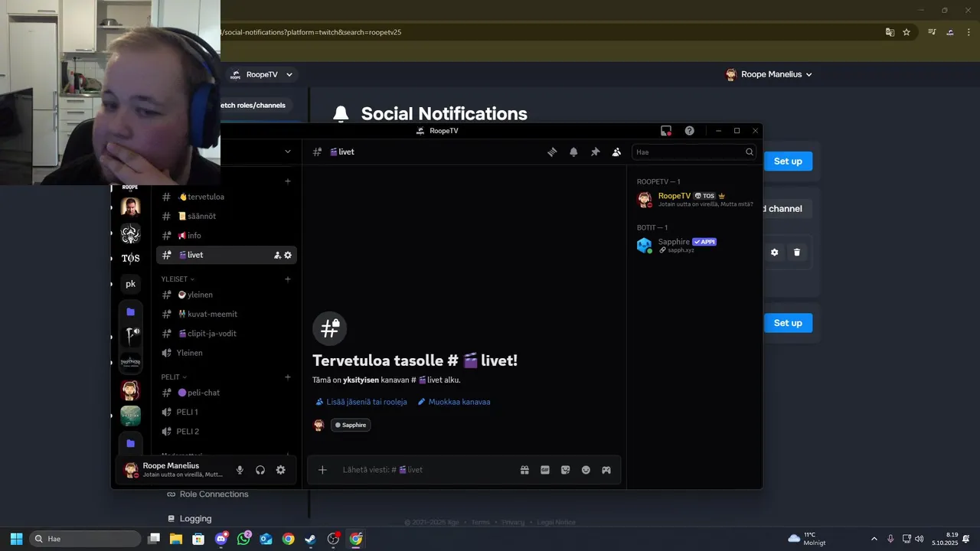The height and width of the screenshot is (551, 980).
Task: Mute microphone in Discord user panel
Action: pyautogui.click(x=240, y=470)
